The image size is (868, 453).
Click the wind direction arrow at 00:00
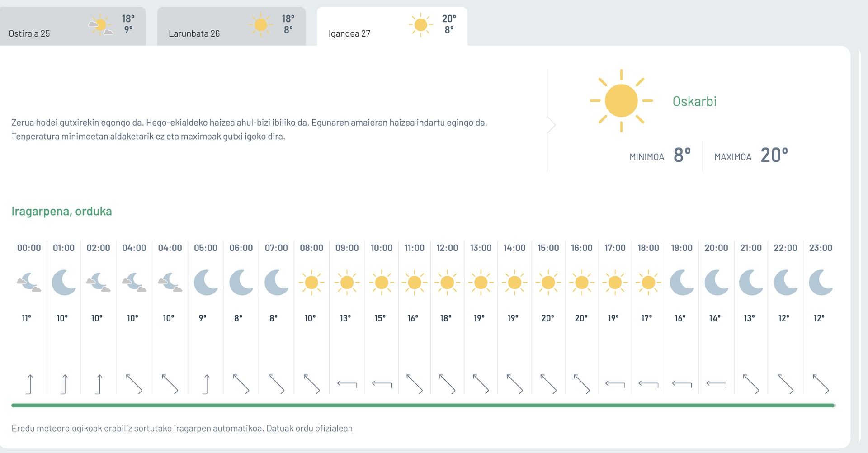(x=29, y=384)
